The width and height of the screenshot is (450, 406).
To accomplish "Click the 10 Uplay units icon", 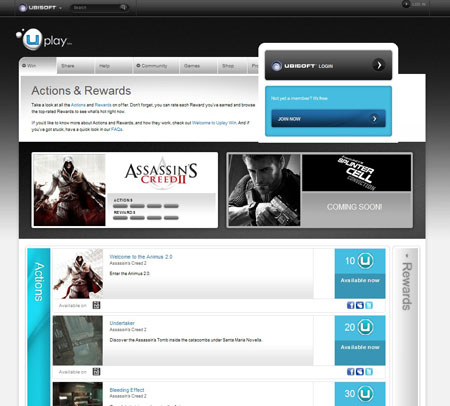I will click(x=365, y=261).
